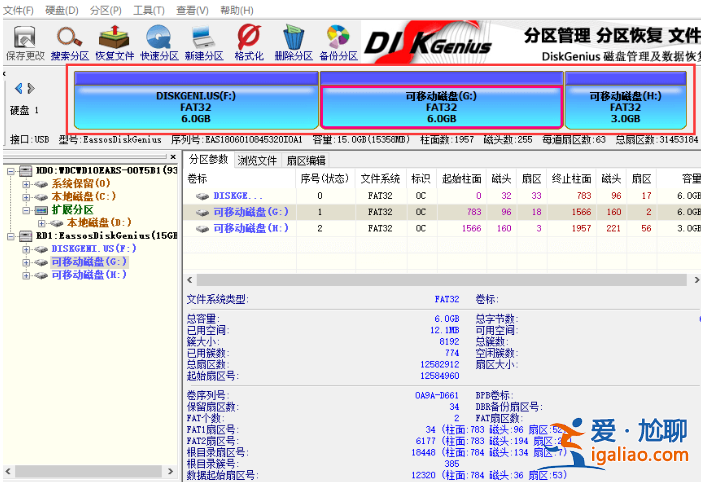This screenshot has height=482, width=701.
Task: Expand the 可移动磁盘(H:) tree node
Action: 26,275
